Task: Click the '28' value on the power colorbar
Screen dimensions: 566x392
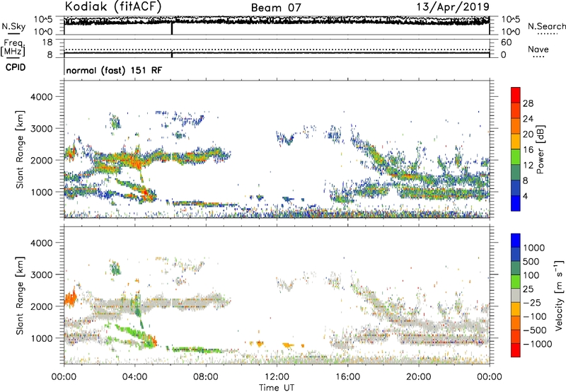Action: [528, 103]
